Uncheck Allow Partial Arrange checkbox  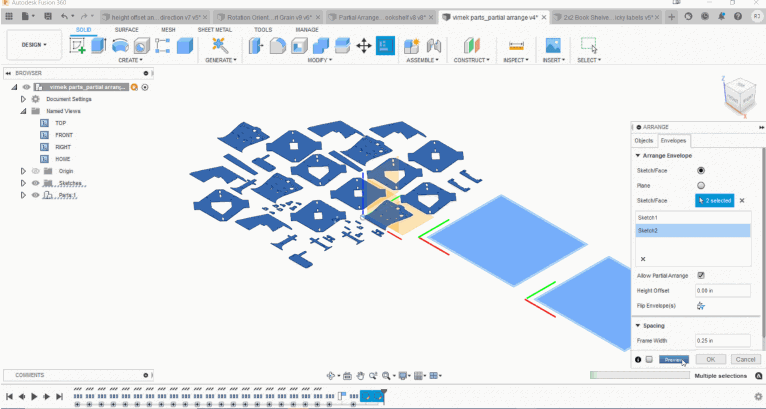click(x=701, y=276)
